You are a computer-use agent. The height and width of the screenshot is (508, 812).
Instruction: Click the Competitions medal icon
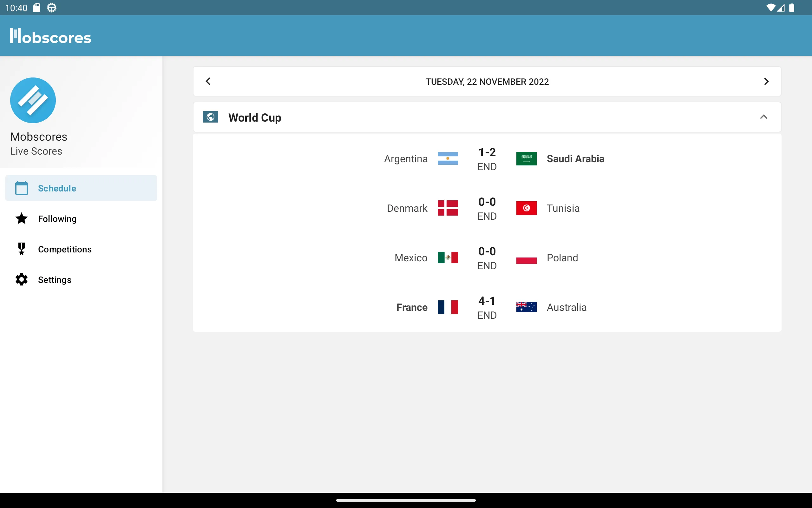[x=22, y=249]
